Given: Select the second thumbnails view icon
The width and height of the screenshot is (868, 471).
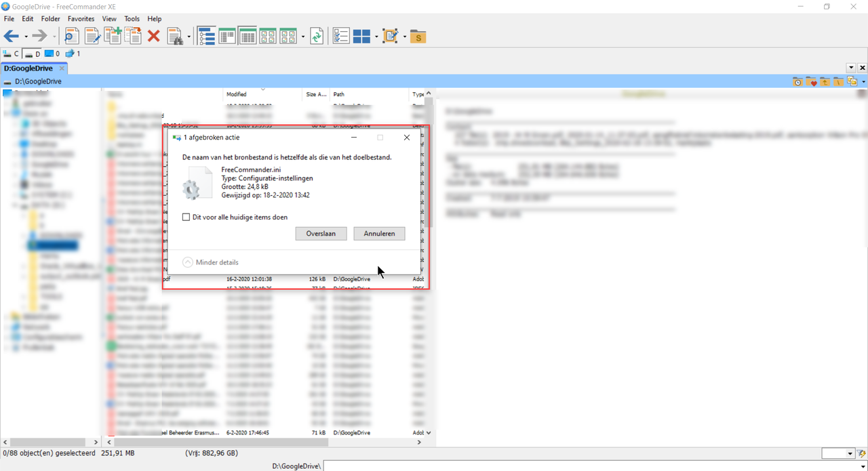Looking at the screenshot, I should click(288, 36).
